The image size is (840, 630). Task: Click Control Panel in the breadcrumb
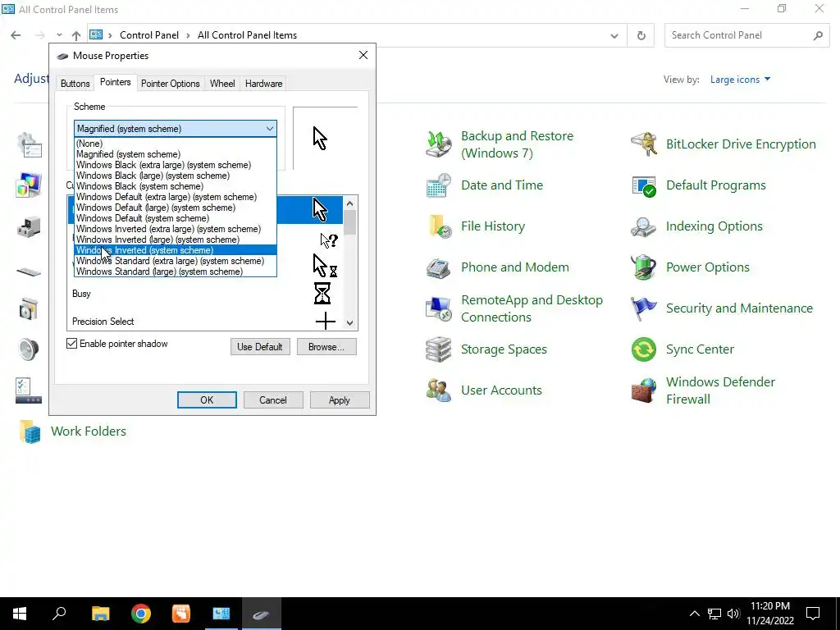click(x=149, y=35)
